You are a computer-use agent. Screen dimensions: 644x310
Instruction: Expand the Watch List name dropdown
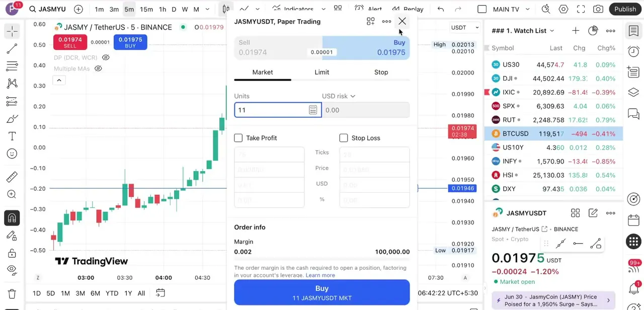click(552, 31)
